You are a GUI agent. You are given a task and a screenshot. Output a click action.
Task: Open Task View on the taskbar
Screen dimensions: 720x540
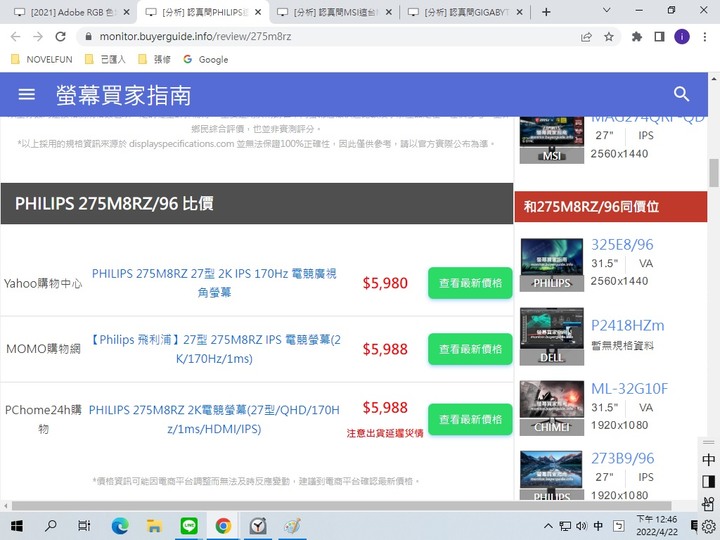[84, 526]
